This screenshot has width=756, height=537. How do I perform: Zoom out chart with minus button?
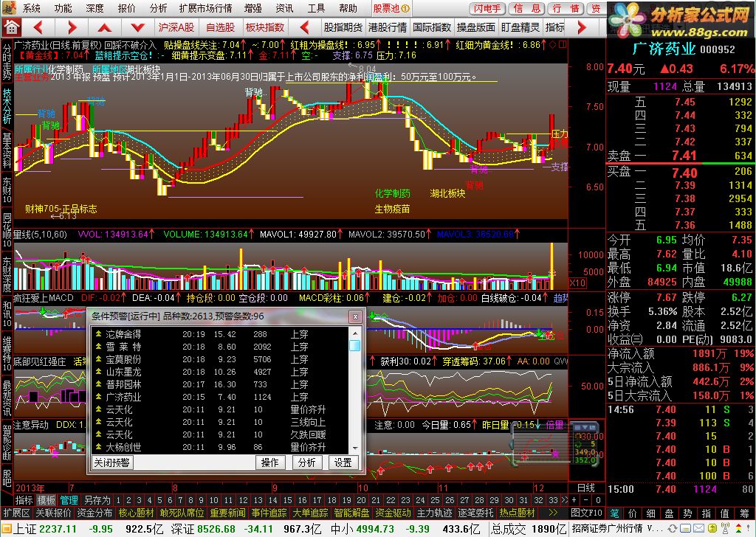pyautogui.click(x=585, y=500)
